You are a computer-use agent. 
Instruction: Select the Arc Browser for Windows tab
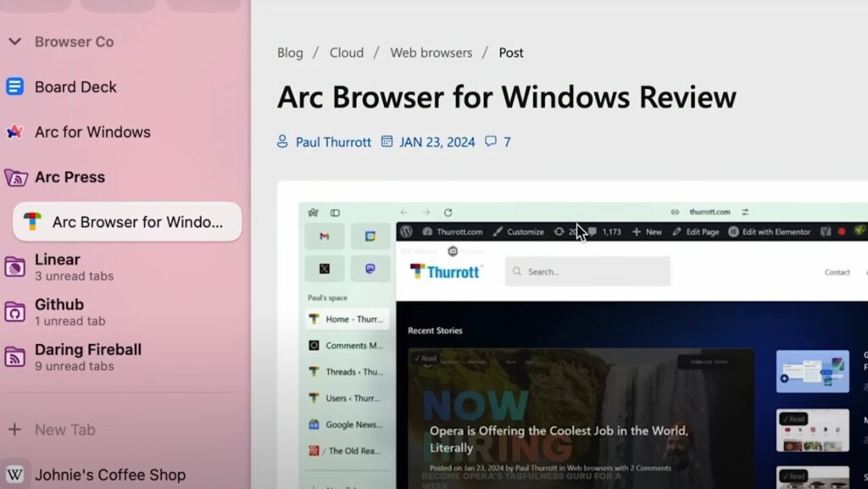pos(125,222)
